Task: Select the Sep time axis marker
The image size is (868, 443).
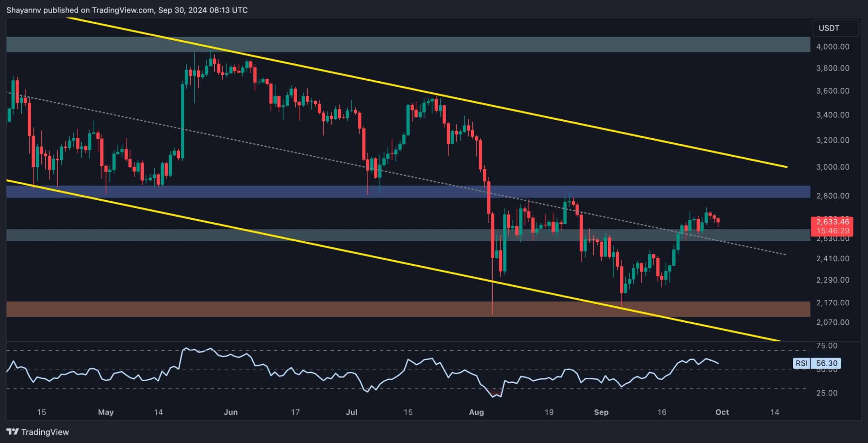Action: click(x=601, y=412)
